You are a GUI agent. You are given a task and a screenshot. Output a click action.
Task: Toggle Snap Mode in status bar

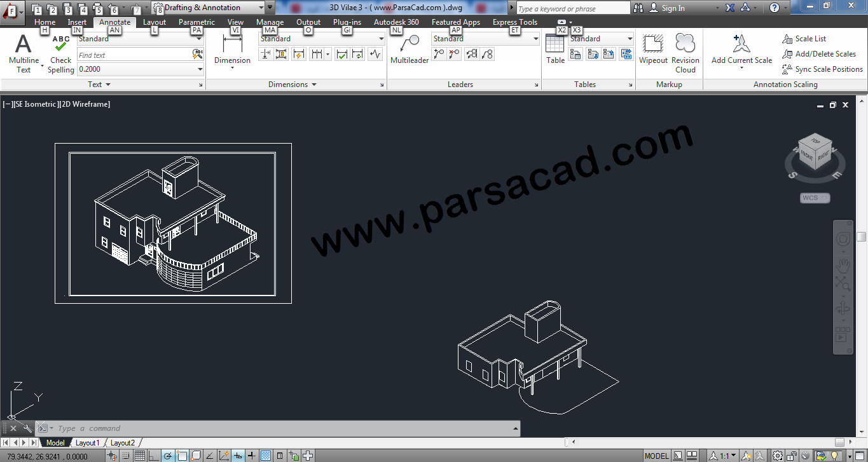(x=126, y=456)
